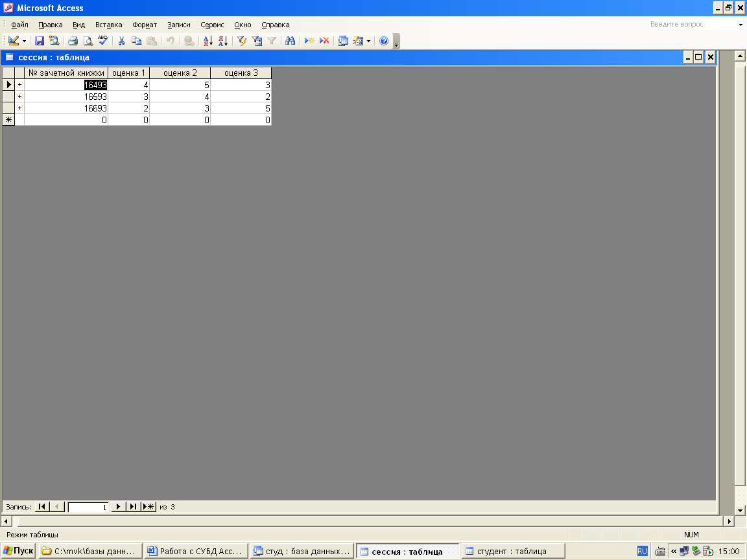The image size is (747, 560).
Task: Open the Формат menu
Action: click(x=145, y=25)
